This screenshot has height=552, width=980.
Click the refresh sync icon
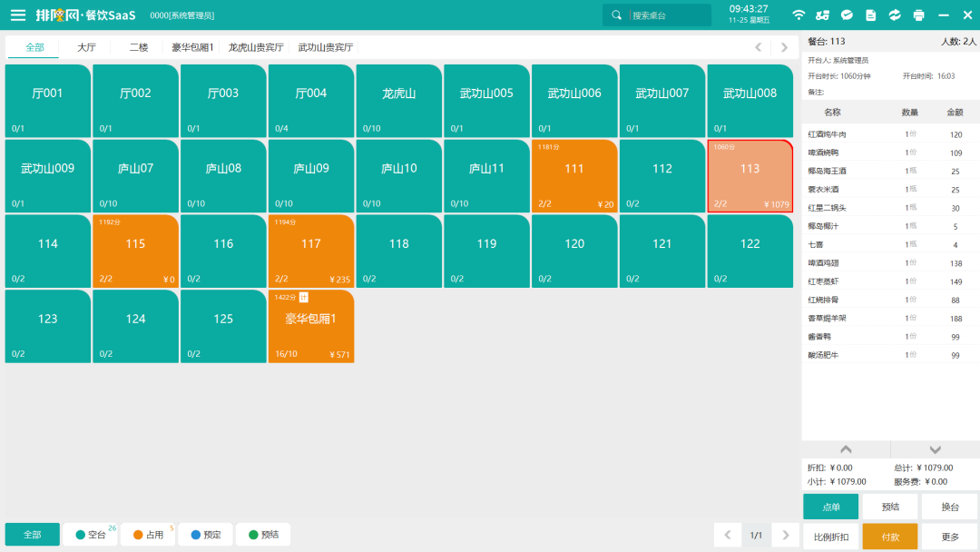pyautogui.click(x=895, y=15)
